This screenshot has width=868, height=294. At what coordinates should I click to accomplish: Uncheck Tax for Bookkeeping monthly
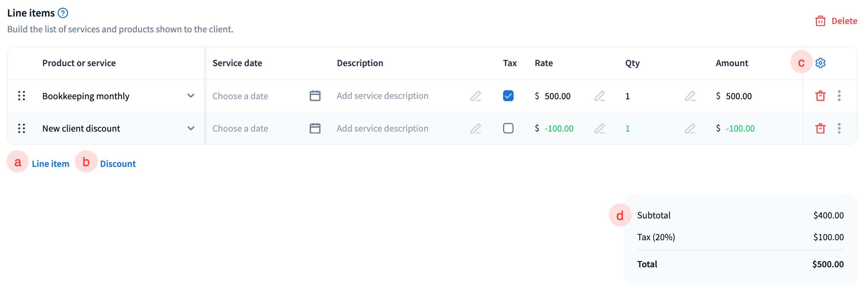point(508,96)
